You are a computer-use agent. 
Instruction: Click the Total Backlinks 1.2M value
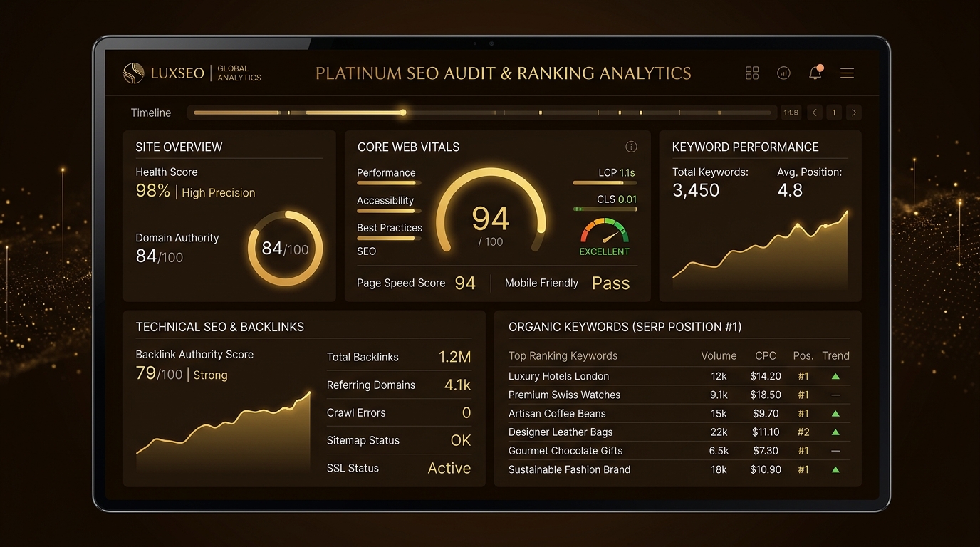[455, 357]
